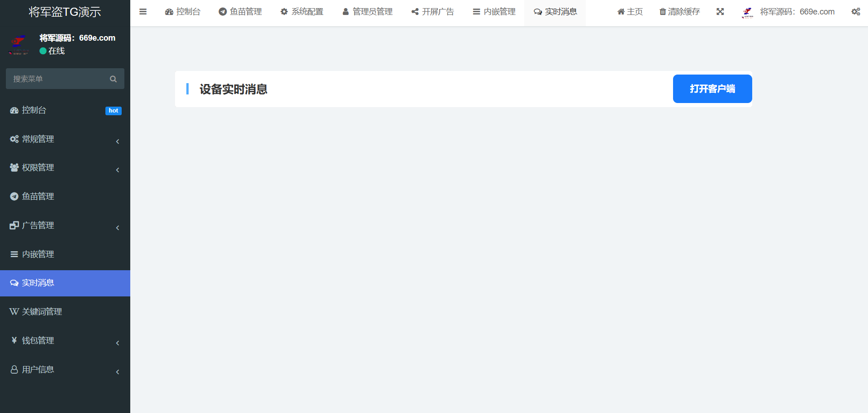868x413 pixels.
Task: Open the settings gears icon in top-right corner
Action: [856, 12]
